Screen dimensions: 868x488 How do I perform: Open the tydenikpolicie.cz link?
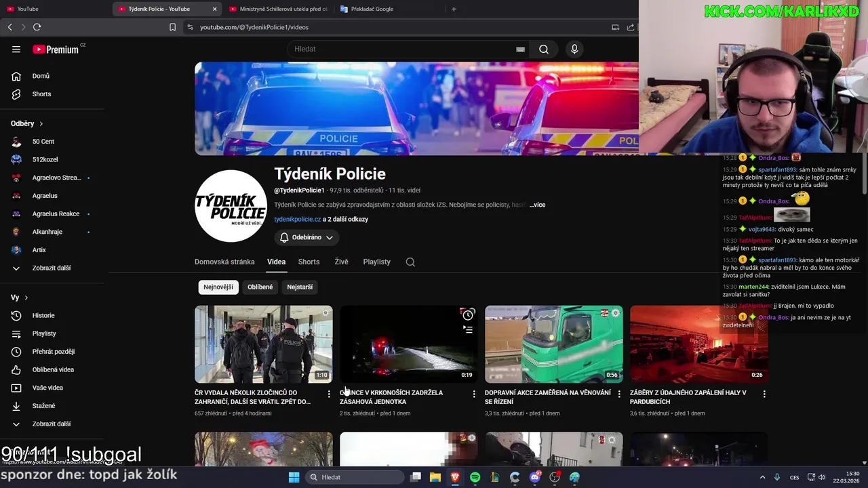coord(297,220)
